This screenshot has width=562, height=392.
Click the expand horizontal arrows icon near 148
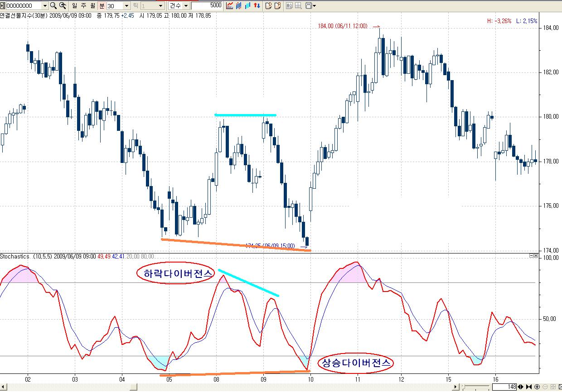(522, 387)
